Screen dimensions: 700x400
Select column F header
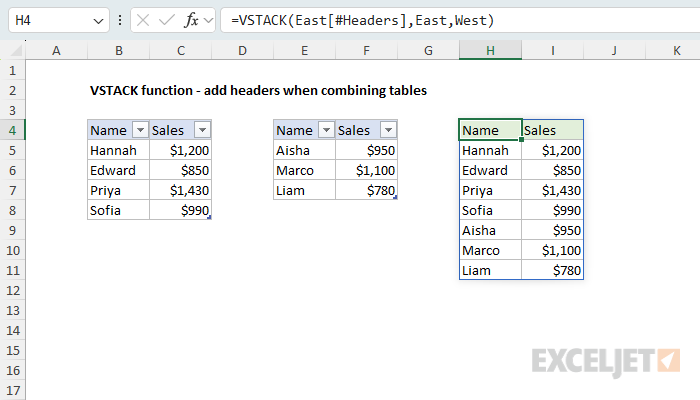tap(367, 50)
